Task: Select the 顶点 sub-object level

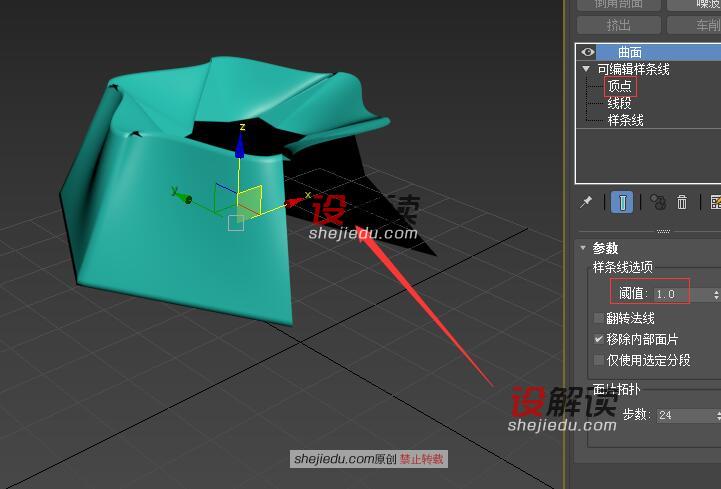Action: point(620,86)
